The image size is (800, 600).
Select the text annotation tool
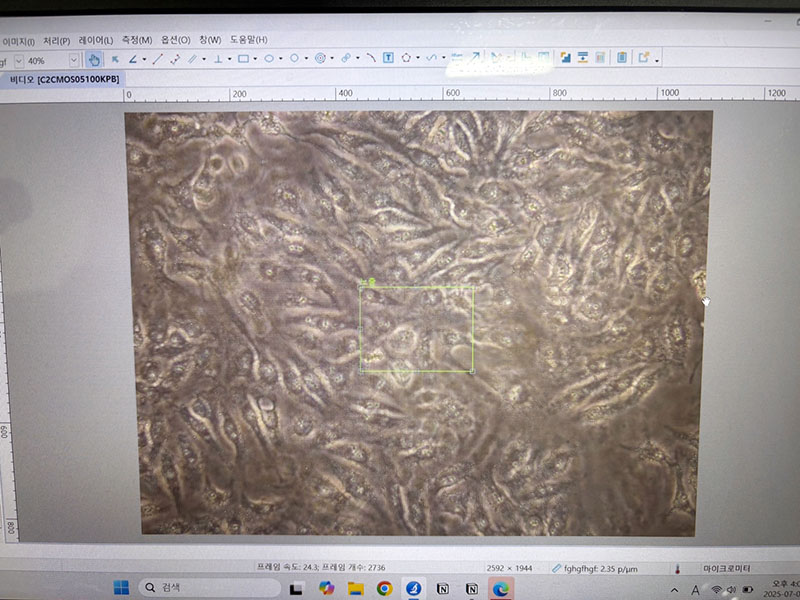click(x=388, y=59)
